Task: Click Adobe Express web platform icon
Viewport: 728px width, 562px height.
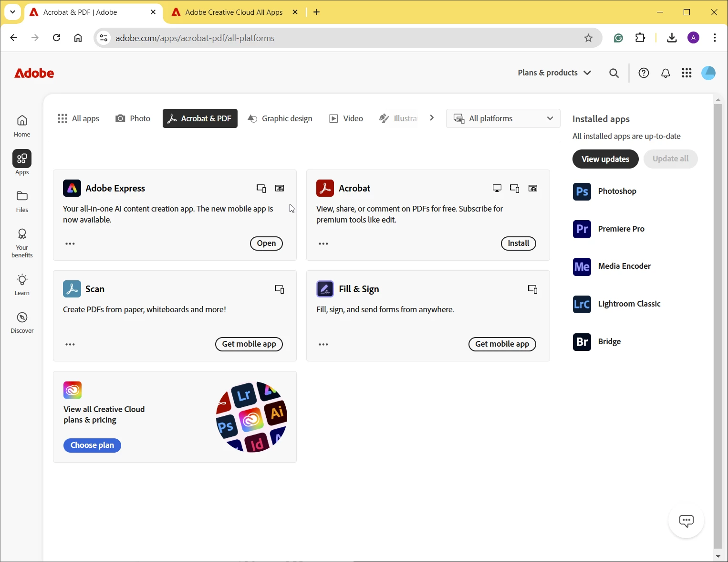Action: [280, 188]
